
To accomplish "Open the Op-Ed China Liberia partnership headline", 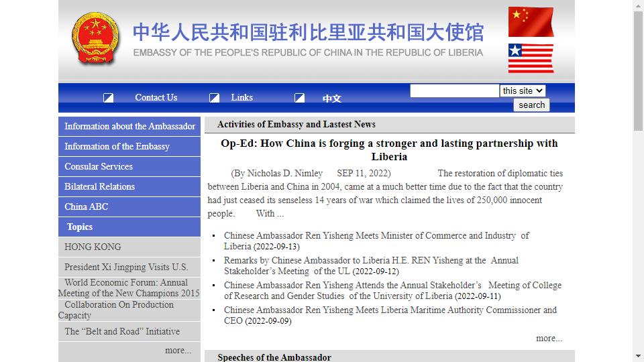I will pos(389,149).
